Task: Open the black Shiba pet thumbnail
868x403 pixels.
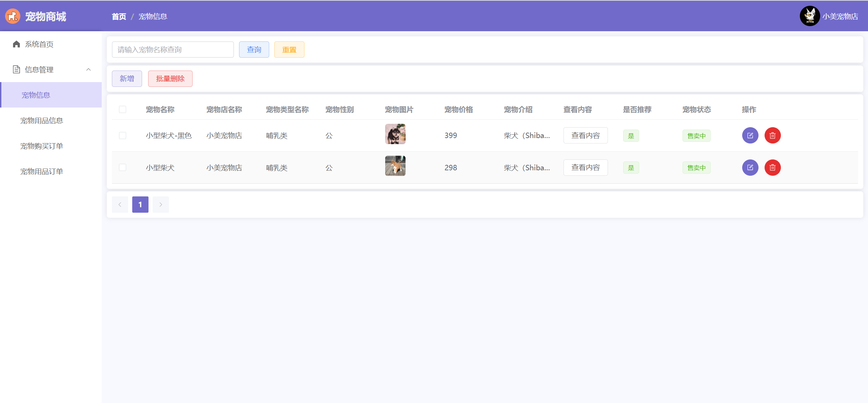Action: click(395, 134)
